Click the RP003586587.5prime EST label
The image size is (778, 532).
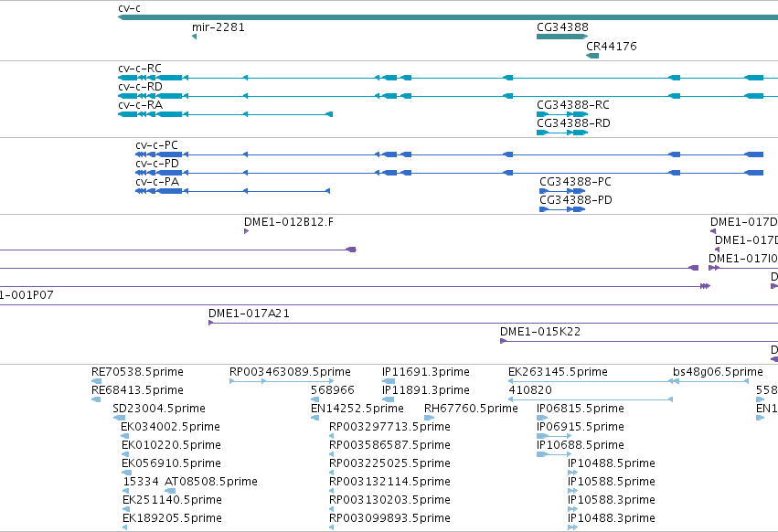click(x=390, y=445)
